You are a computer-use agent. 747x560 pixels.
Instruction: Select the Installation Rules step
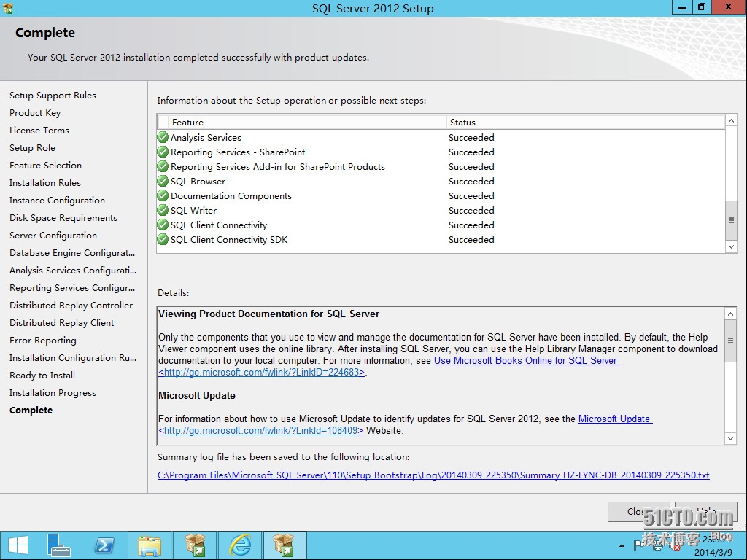click(x=45, y=183)
